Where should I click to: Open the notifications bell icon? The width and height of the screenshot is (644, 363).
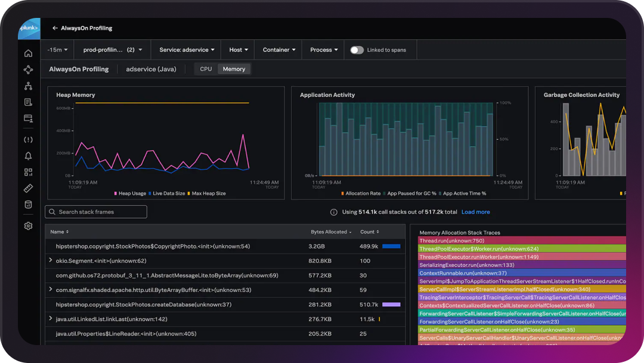pos(27,155)
